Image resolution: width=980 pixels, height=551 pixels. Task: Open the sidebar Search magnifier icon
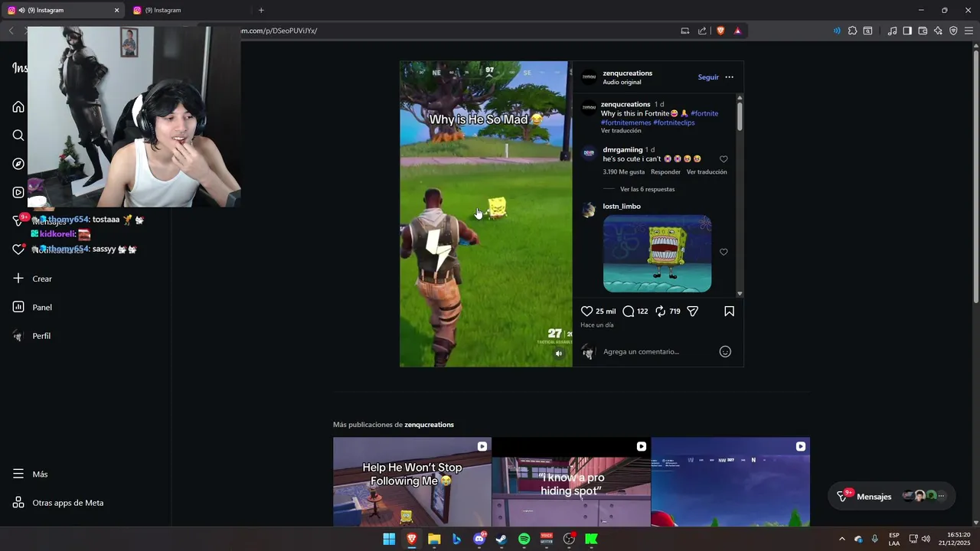coord(18,135)
